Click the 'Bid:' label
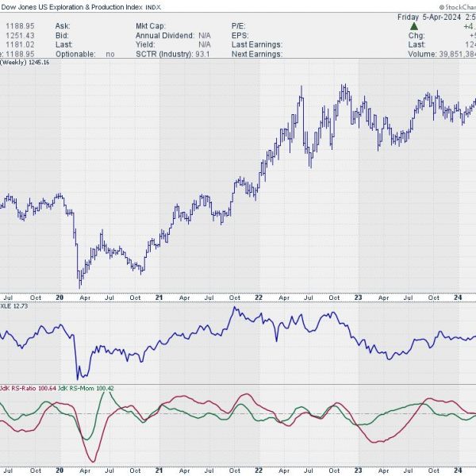476x476 pixels. [62, 36]
